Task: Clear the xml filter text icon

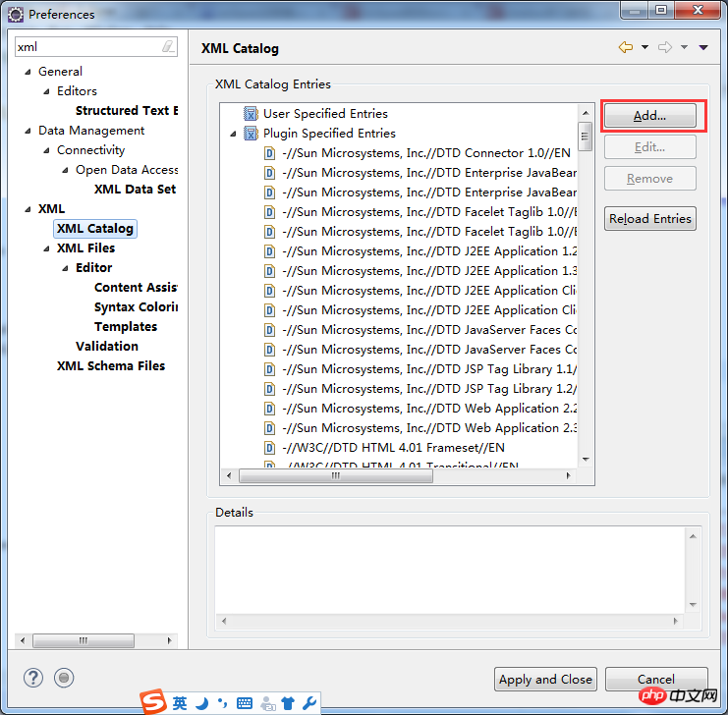Action: [168, 46]
